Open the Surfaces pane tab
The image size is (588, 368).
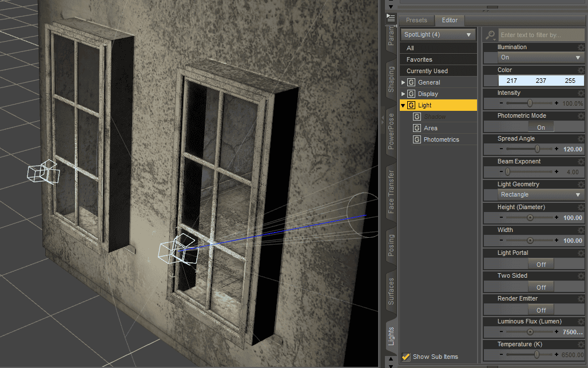pos(392,289)
